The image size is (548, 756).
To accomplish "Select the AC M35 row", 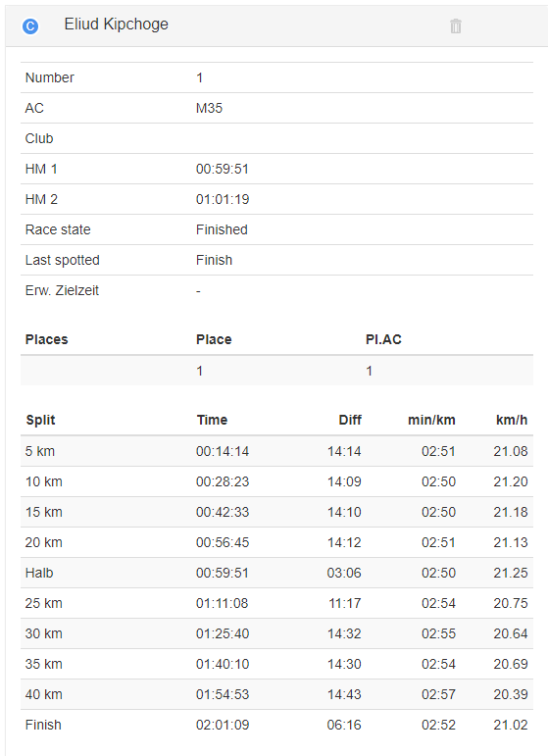I will point(276,108).
